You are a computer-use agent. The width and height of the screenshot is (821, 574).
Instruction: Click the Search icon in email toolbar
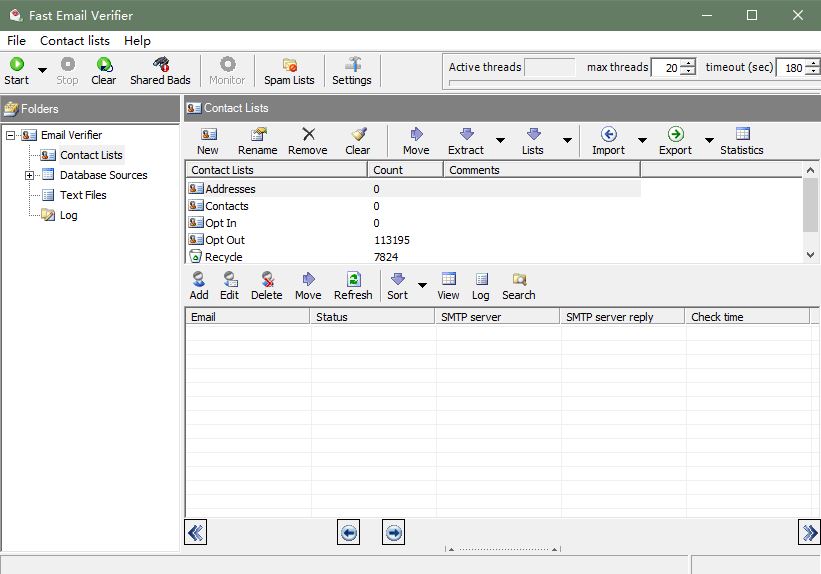[518, 286]
